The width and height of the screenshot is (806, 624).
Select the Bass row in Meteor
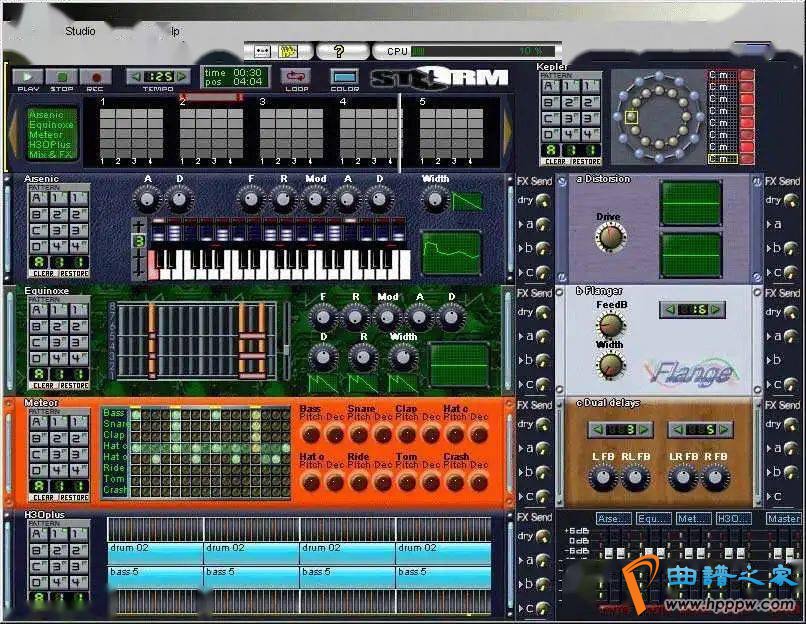(114, 413)
